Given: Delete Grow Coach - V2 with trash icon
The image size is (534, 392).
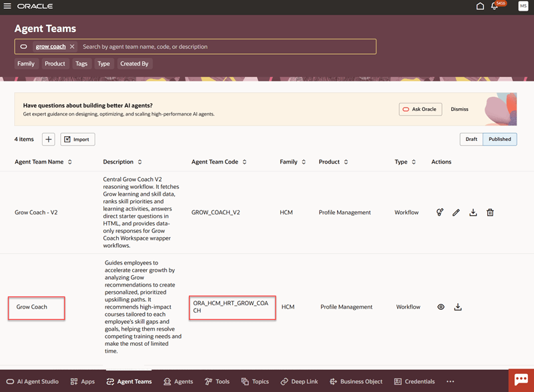Looking at the screenshot, I should (490, 212).
